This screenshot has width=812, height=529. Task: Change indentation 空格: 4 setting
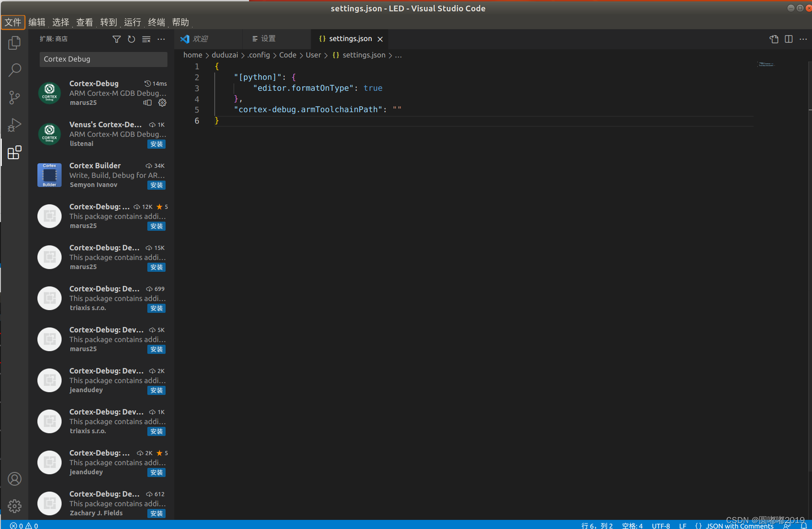632,526
